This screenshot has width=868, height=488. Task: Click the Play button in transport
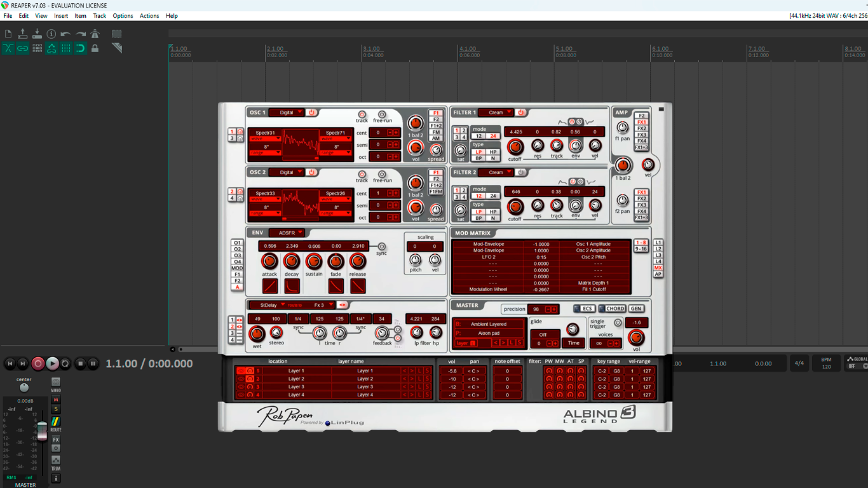tap(52, 363)
